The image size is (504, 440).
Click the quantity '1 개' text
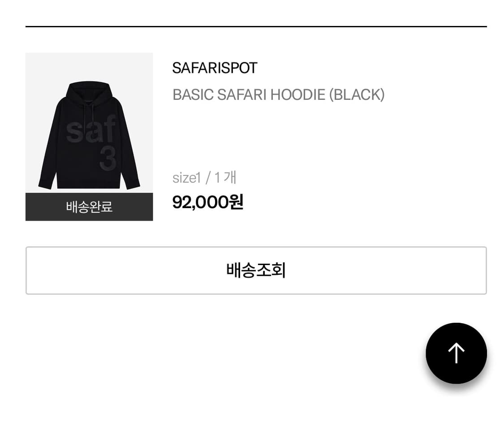[225, 178]
